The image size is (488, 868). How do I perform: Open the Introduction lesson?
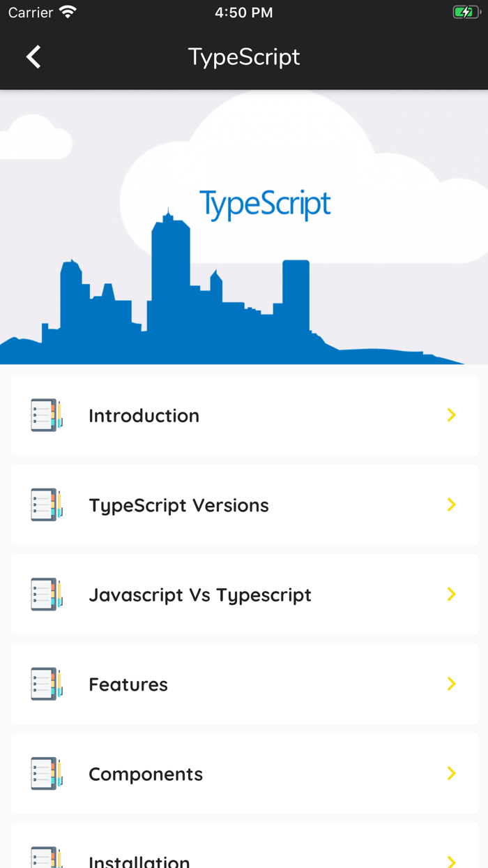244,415
